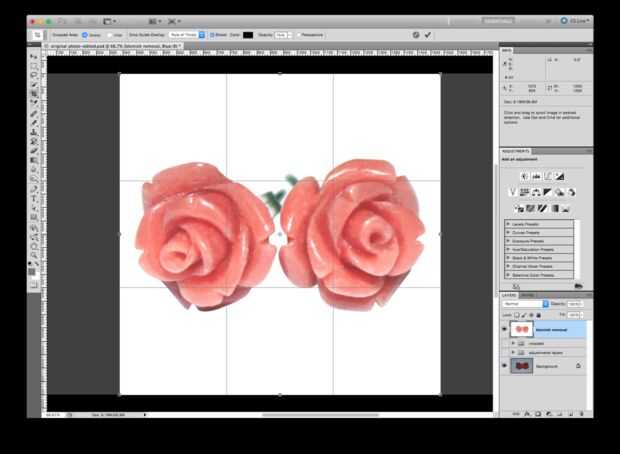Select the Background layer thumbnail

click(x=522, y=366)
